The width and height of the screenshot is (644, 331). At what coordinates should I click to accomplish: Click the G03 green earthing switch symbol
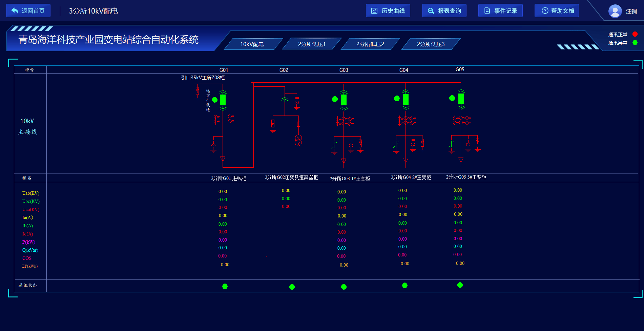point(334,146)
